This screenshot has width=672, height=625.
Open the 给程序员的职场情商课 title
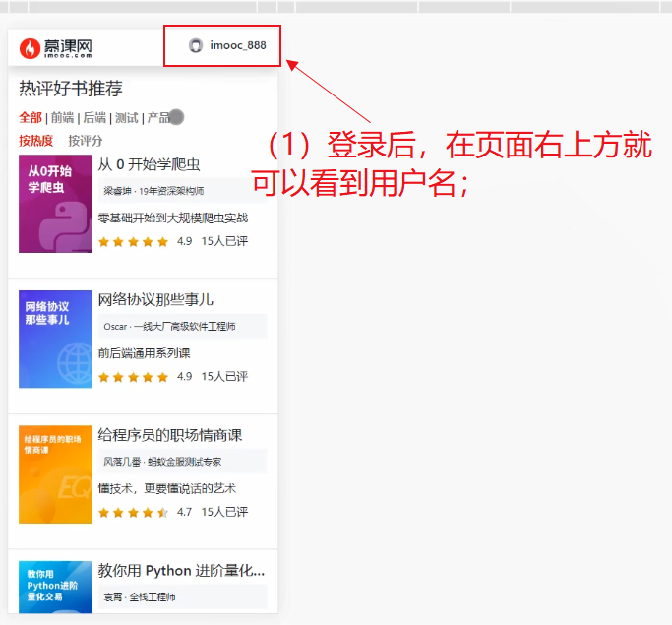(x=170, y=435)
